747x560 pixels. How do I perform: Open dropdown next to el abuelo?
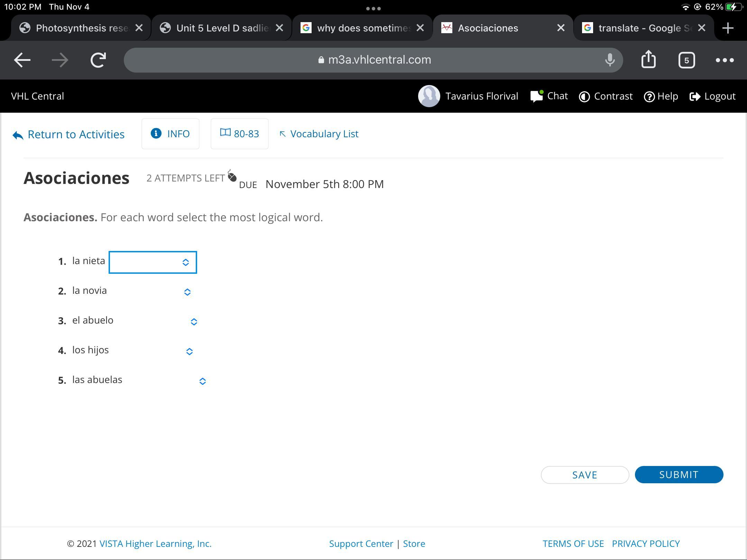(194, 322)
